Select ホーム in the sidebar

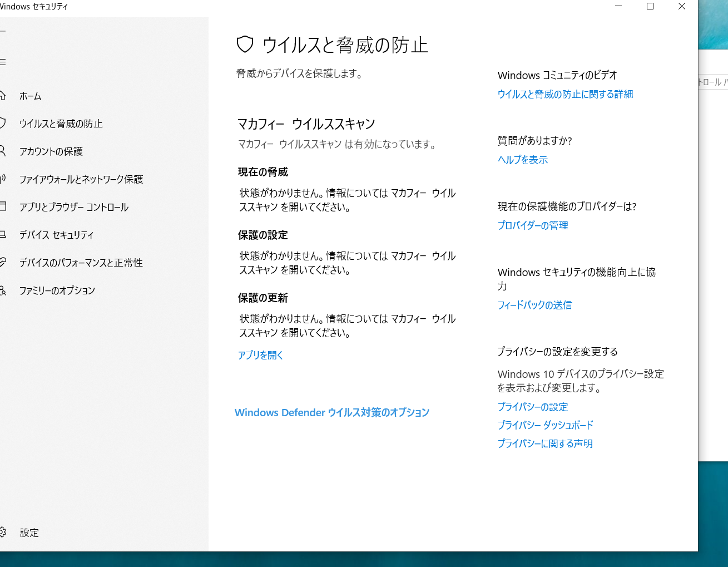click(x=31, y=96)
